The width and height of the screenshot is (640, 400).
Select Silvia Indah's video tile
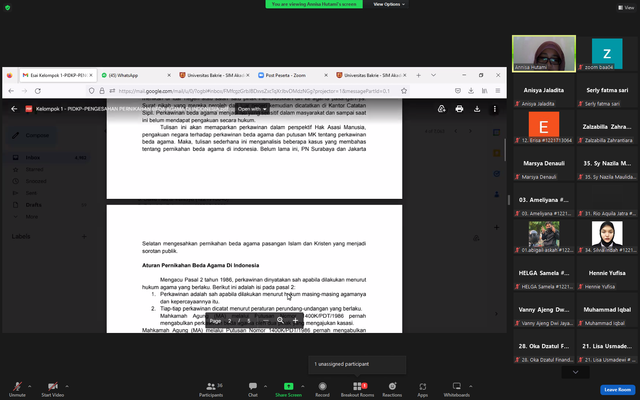coord(607,236)
